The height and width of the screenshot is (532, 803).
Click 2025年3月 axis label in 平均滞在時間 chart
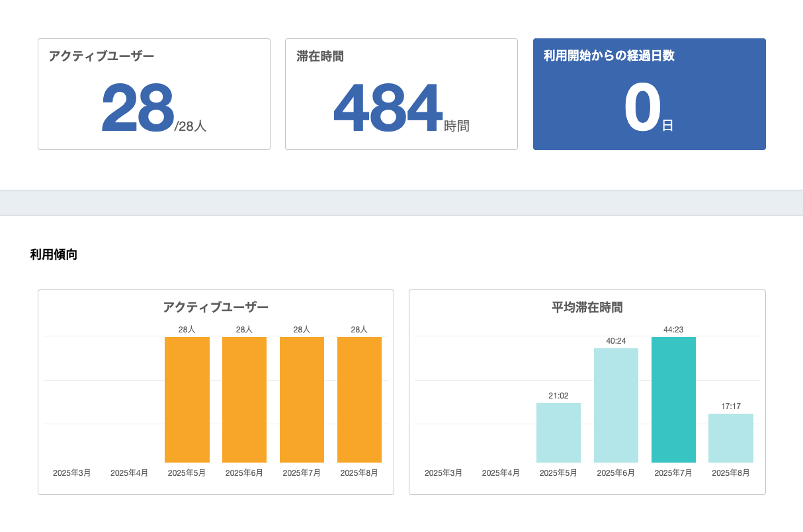[x=444, y=473]
